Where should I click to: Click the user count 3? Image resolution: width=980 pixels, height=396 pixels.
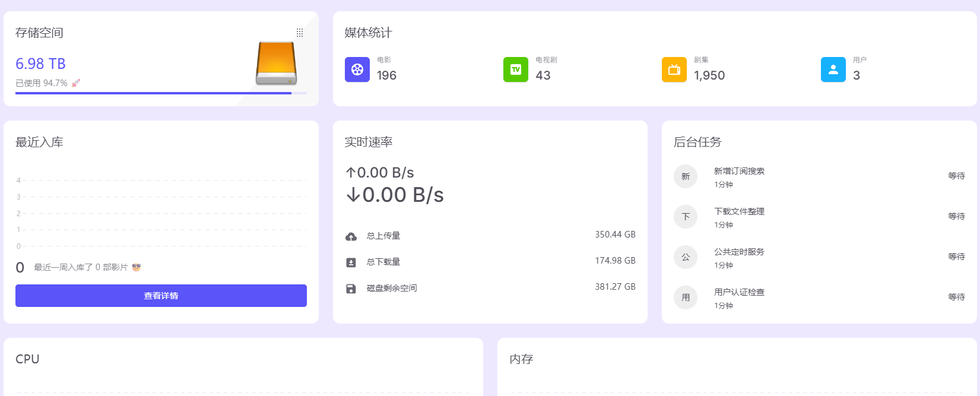pyautogui.click(x=857, y=75)
